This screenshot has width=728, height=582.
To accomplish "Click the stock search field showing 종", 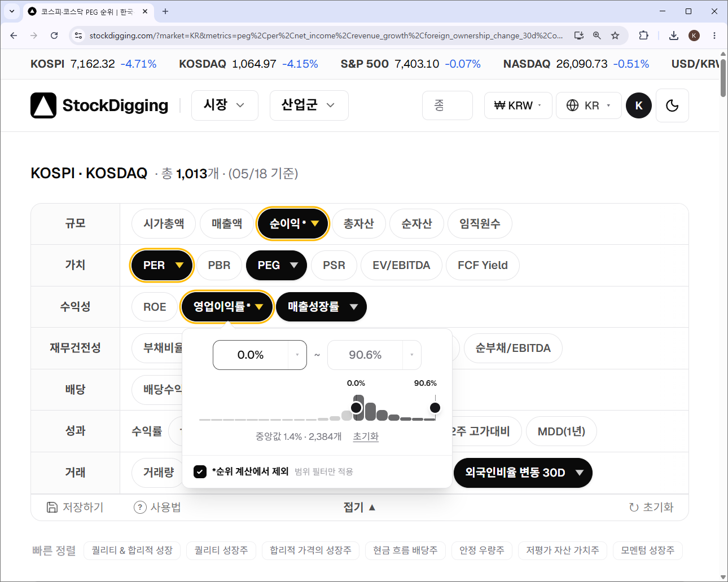I will pyautogui.click(x=447, y=105).
